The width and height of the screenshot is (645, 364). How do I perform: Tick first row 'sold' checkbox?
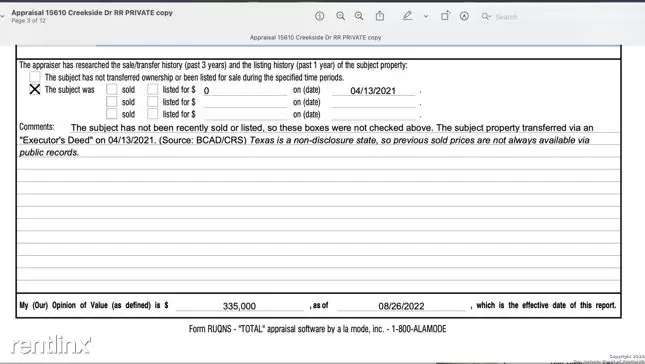[111, 89]
